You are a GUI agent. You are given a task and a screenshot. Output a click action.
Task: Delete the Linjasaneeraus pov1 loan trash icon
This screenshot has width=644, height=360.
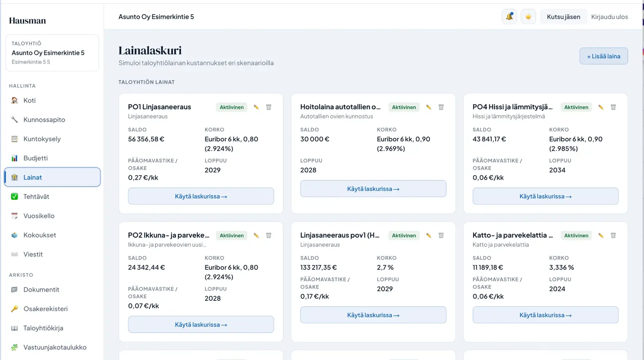[x=441, y=236]
